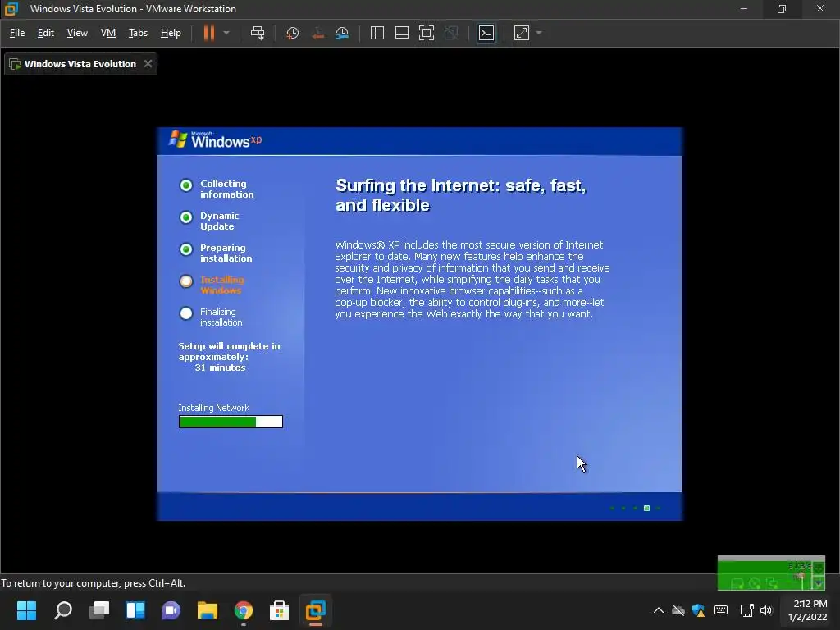Switch to Unity mode
Viewport: 840px width, 630px height.
452,33
